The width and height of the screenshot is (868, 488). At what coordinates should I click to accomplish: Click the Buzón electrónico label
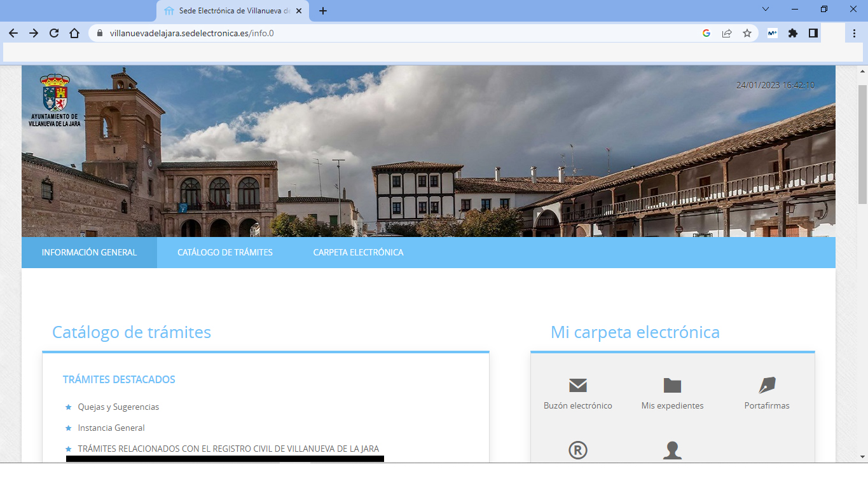pyautogui.click(x=578, y=405)
